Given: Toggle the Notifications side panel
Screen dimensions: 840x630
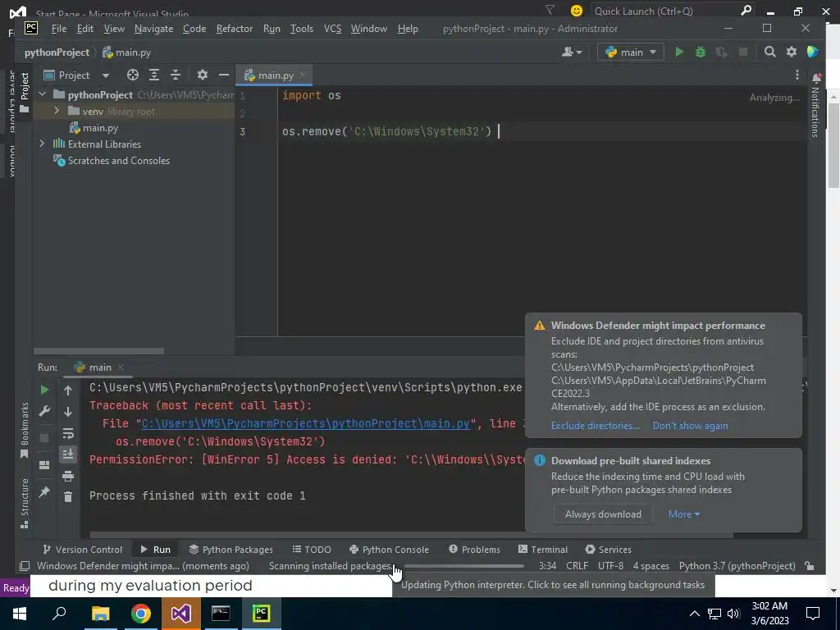Looking at the screenshot, I should (815, 105).
